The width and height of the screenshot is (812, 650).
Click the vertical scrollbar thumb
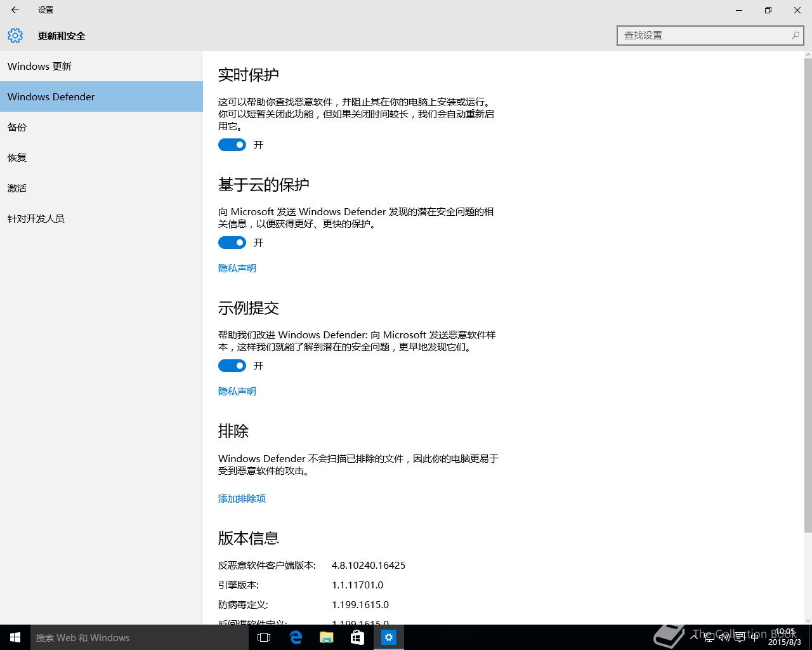(808, 295)
